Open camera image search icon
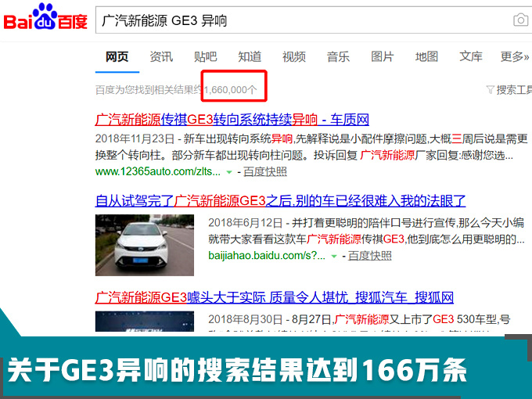Viewport: 532px width, 399px height. pyautogui.click(x=521, y=20)
